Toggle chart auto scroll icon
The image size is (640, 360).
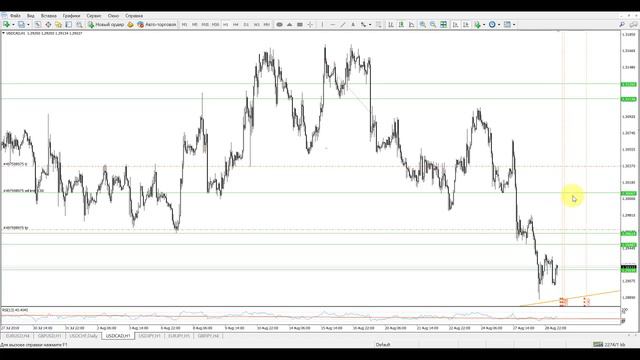click(456, 24)
